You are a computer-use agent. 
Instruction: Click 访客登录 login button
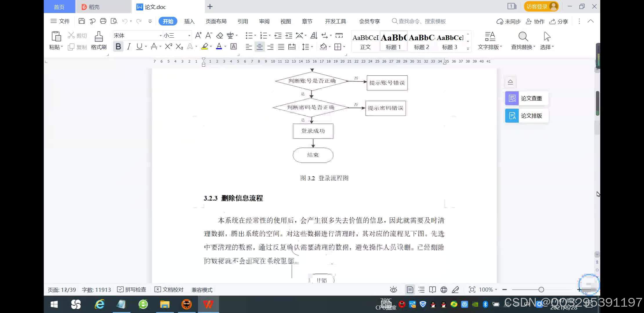(x=541, y=6)
